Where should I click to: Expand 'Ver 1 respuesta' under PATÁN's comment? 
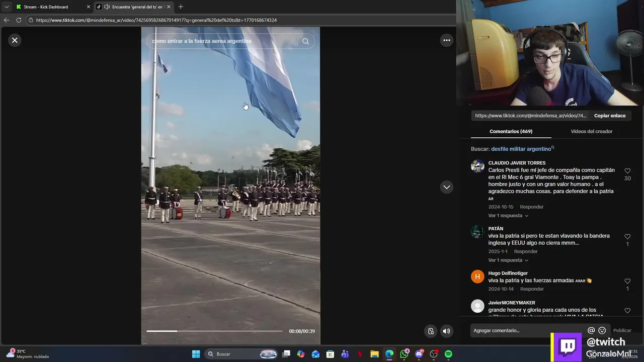coord(508,260)
